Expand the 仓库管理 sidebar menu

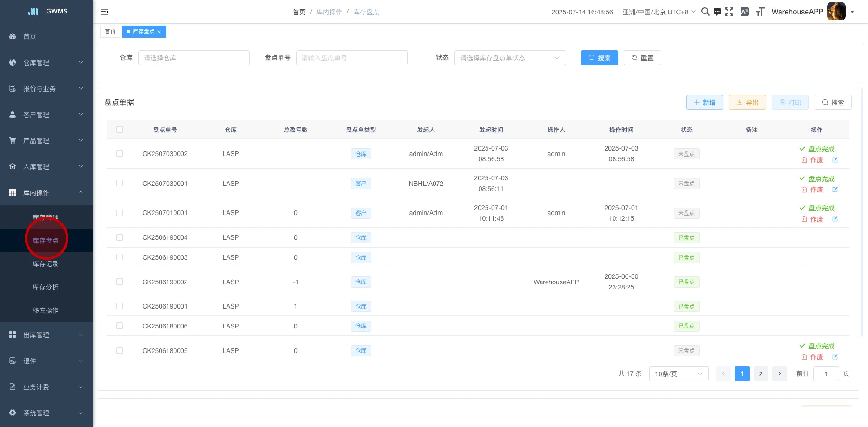point(47,63)
